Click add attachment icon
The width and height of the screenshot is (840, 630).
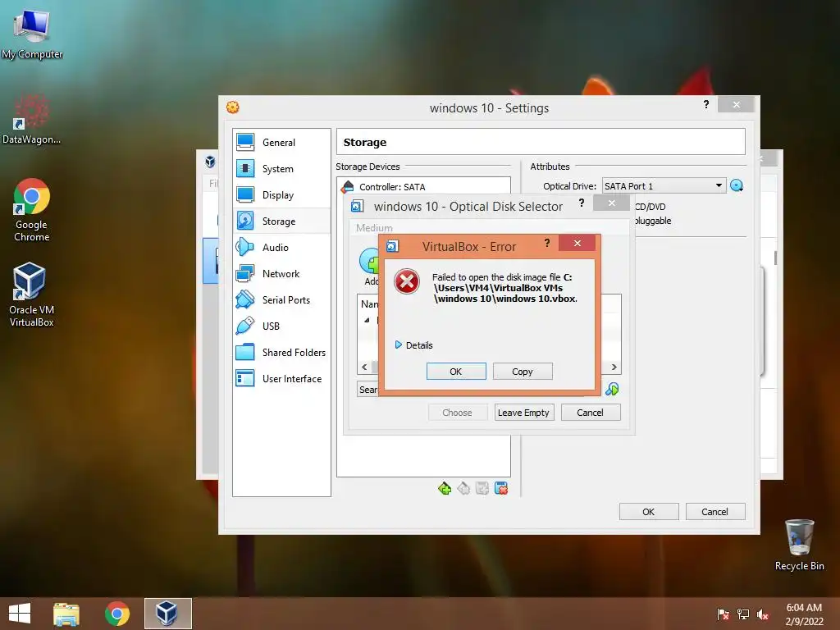[x=482, y=489]
